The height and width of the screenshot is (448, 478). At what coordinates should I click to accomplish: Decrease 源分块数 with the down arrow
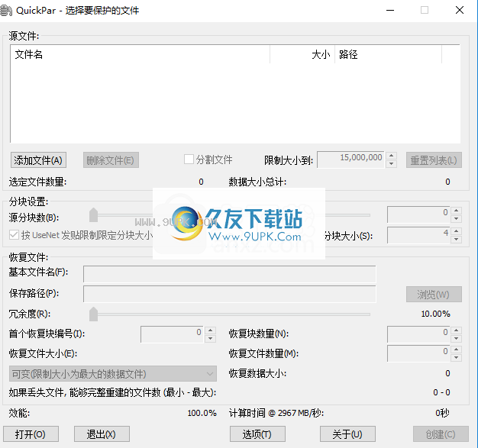(456, 219)
